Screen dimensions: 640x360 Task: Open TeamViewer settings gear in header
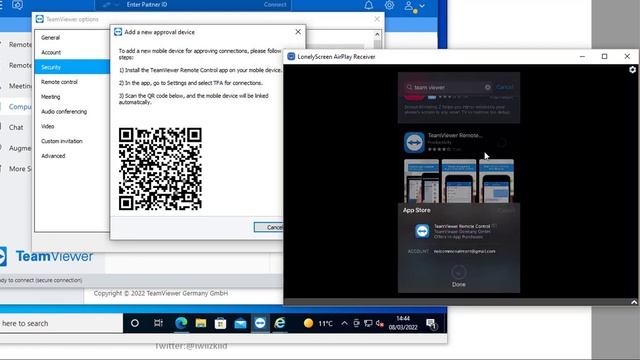389,5
